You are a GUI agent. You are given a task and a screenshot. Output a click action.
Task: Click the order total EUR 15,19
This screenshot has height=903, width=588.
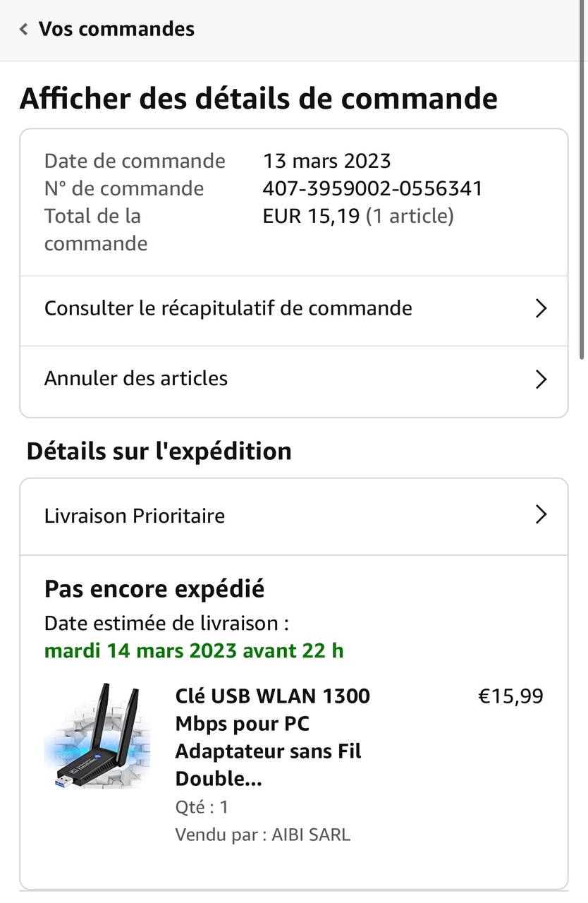(311, 216)
